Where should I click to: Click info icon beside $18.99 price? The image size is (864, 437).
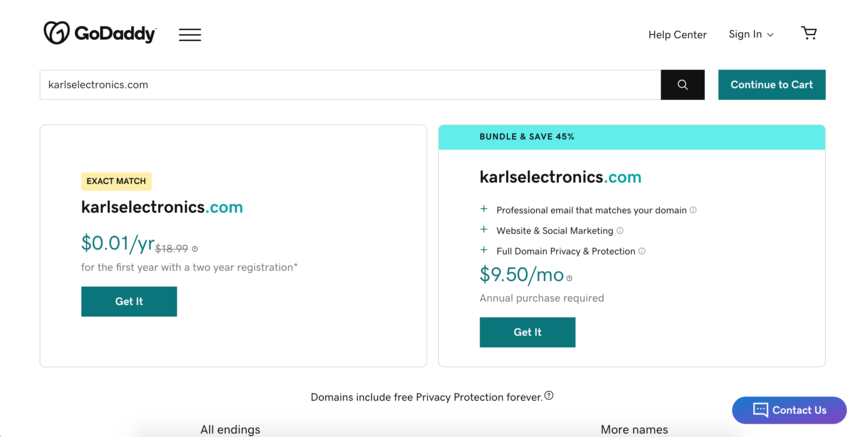(x=195, y=249)
